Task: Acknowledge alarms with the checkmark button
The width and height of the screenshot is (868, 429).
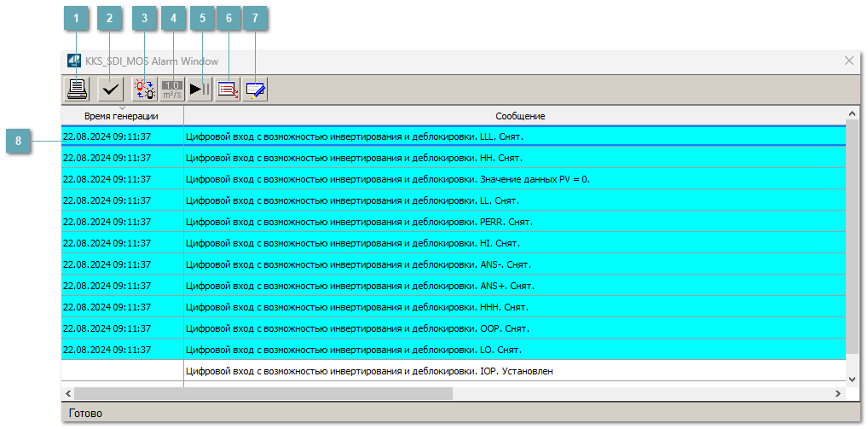Action: [111, 89]
